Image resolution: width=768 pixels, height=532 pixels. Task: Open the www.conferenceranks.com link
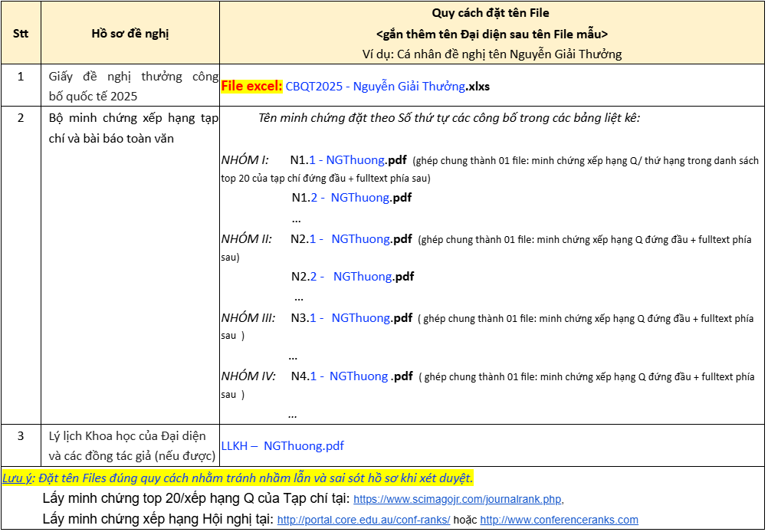[559, 520]
